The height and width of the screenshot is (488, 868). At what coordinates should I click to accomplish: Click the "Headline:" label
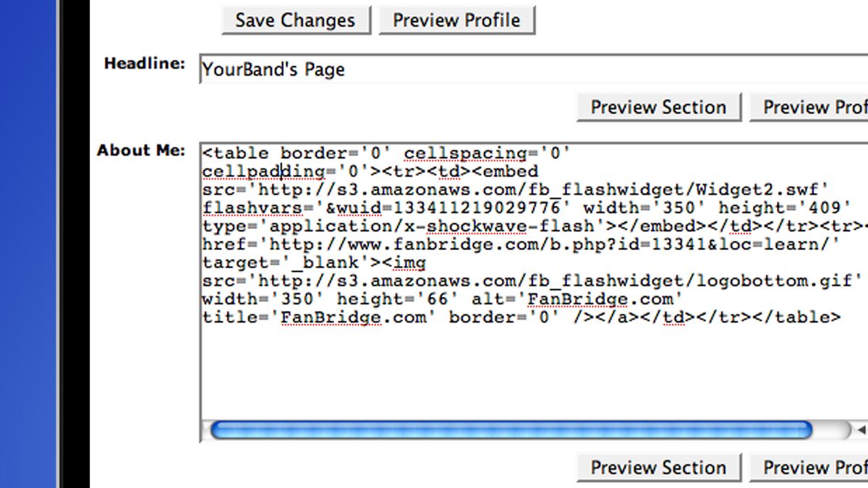click(145, 64)
